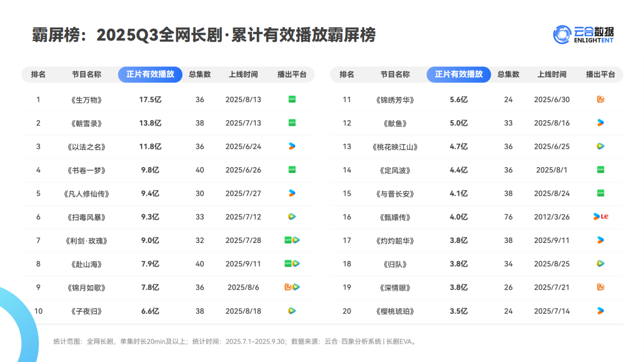Click the Tencent Video icon beside 《扫毒风暴》
The width and height of the screenshot is (644, 362).
pos(292,218)
